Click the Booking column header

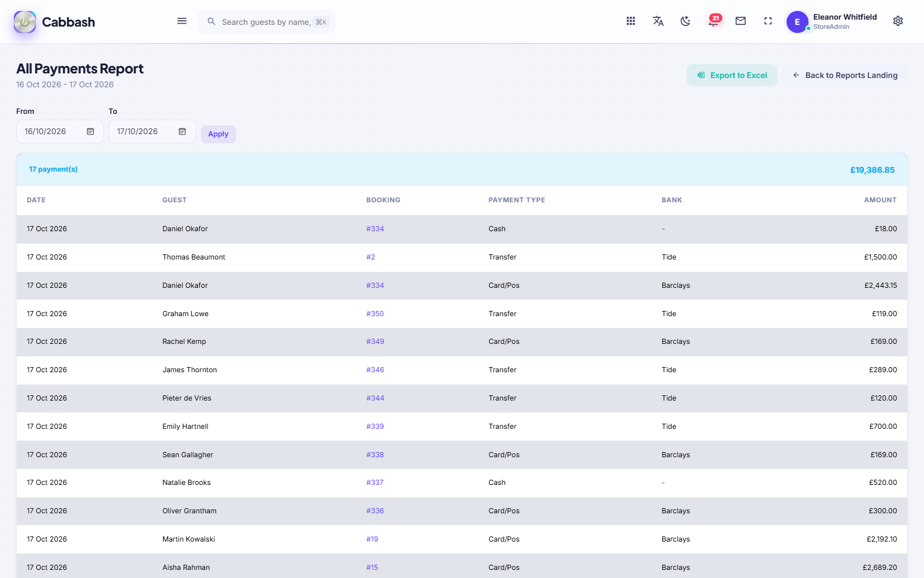(383, 200)
